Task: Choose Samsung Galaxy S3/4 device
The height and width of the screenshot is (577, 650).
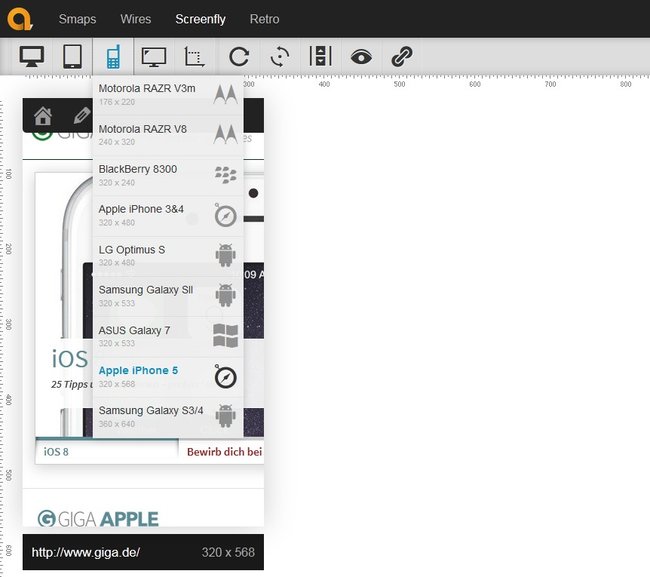Action: (x=168, y=417)
